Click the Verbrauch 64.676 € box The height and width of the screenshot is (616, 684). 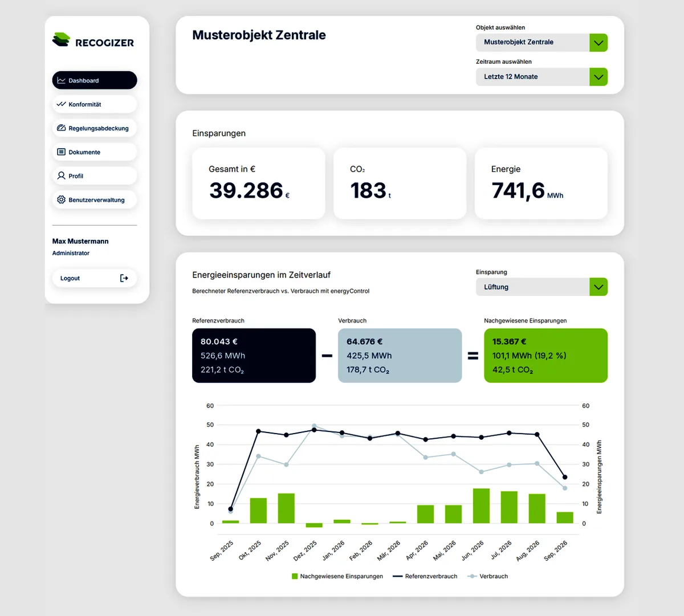[x=400, y=356]
